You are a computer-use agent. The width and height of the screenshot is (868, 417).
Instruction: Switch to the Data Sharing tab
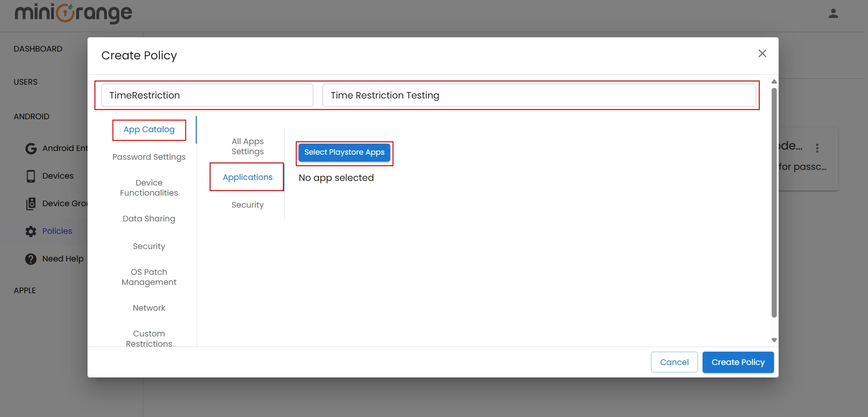pyautogui.click(x=149, y=218)
